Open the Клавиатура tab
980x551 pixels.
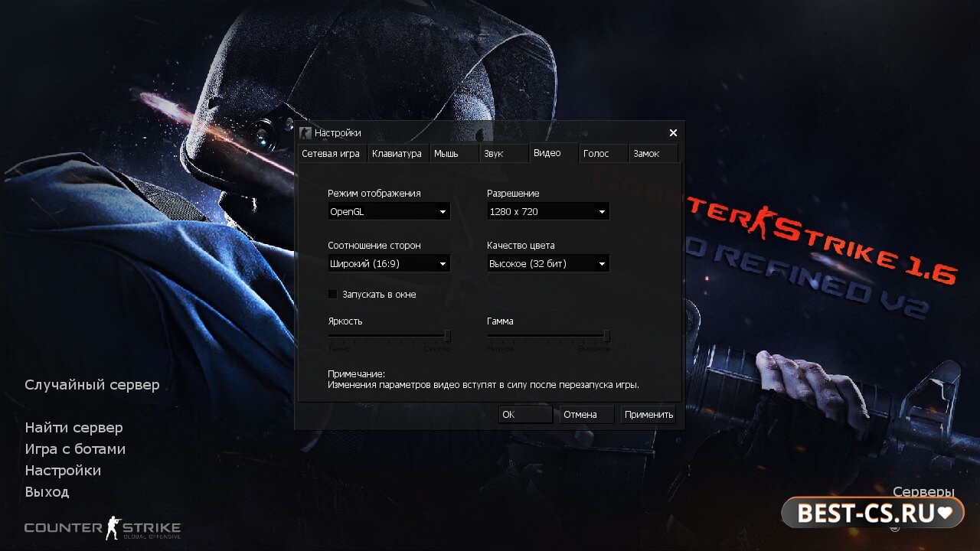(398, 153)
